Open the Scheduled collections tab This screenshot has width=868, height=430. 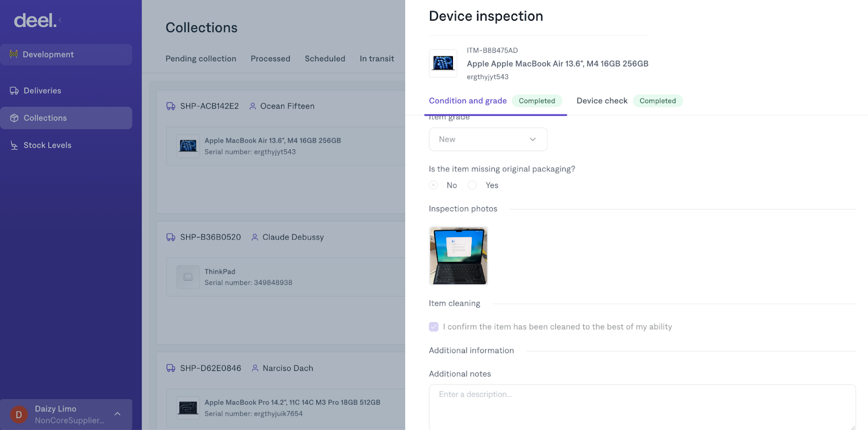click(324, 59)
